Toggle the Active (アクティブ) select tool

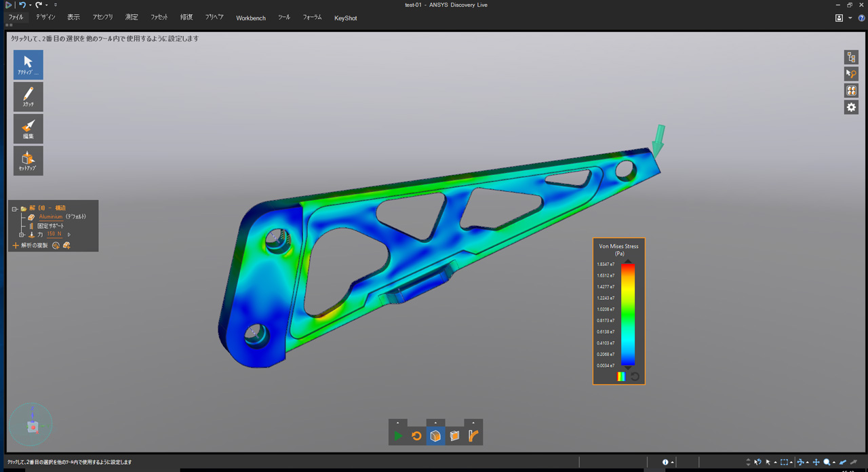click(x=28, y=64)
